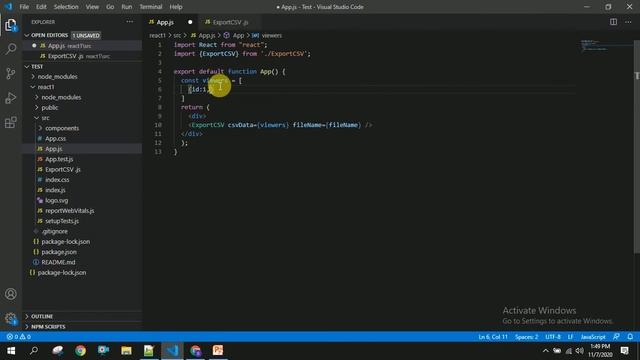Open the Help menu
This screenshot has height=360, width=640.
(176, 7)
